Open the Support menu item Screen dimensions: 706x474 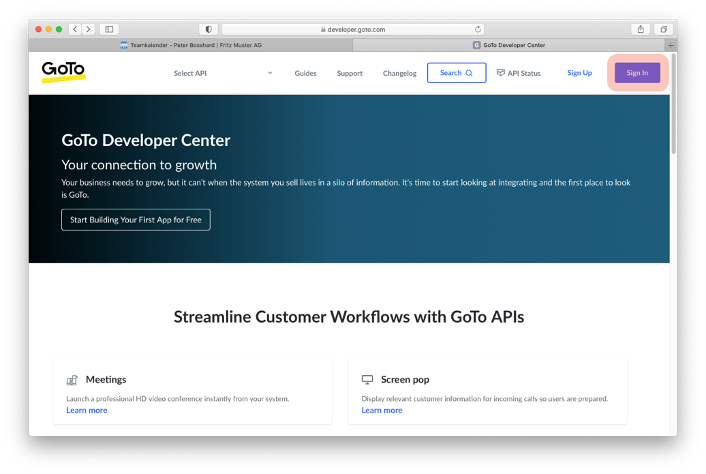click(349, 73)
